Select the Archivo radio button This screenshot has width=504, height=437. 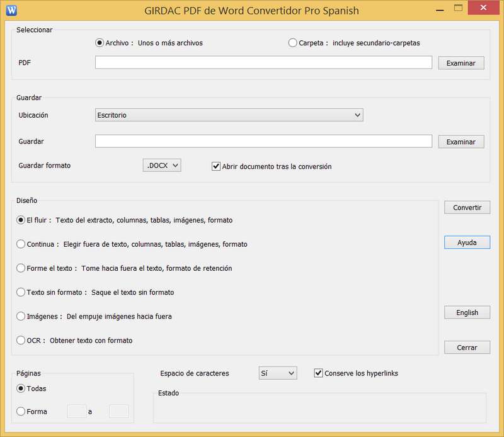100,43
